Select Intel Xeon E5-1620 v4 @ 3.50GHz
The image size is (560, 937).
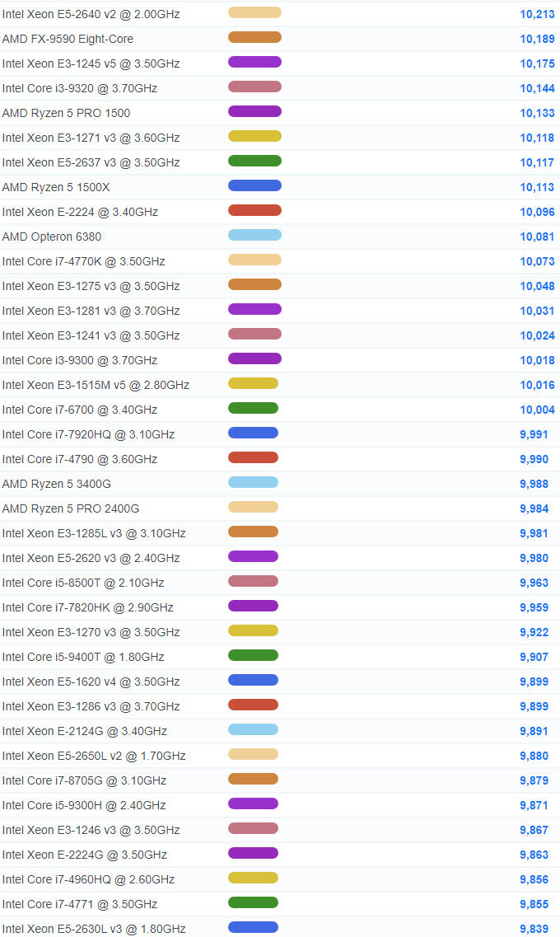[x=91, y=682]
